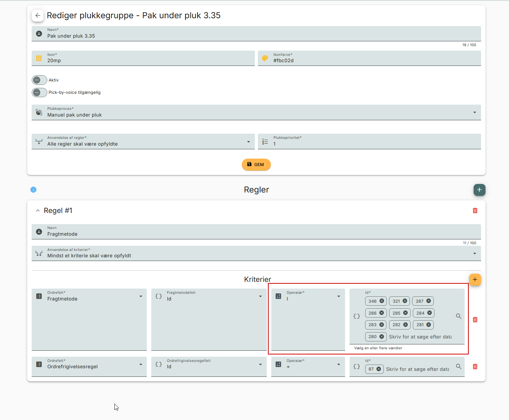Focus Ordrefrigivelsesregel Id search text input

(x=418, y=369)
